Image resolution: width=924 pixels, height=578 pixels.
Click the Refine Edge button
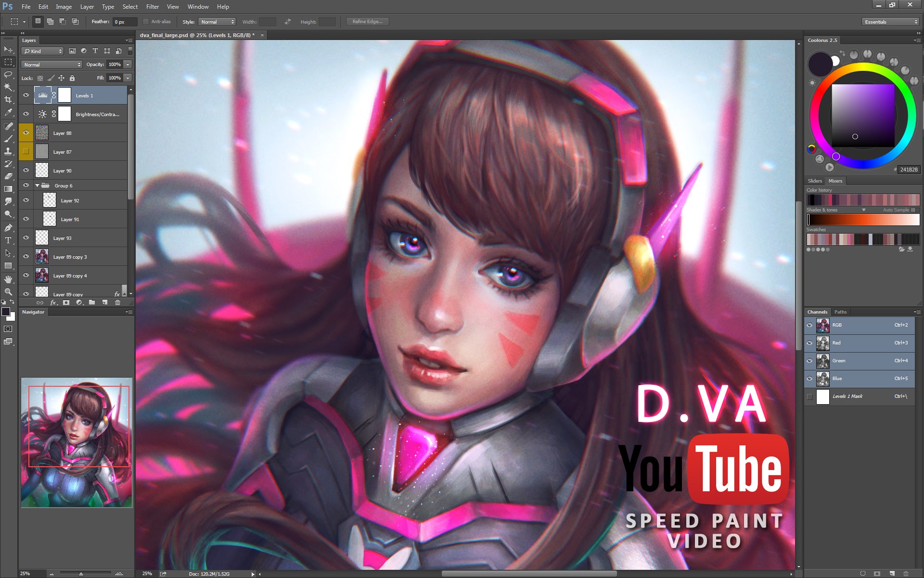tap(367, 21)
